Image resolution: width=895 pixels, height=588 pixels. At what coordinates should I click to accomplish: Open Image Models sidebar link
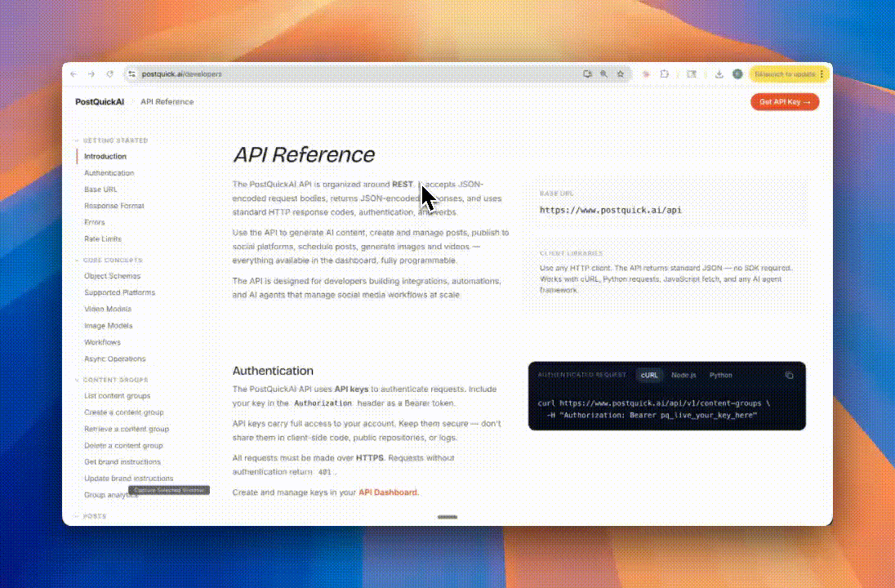coord(108,326)
